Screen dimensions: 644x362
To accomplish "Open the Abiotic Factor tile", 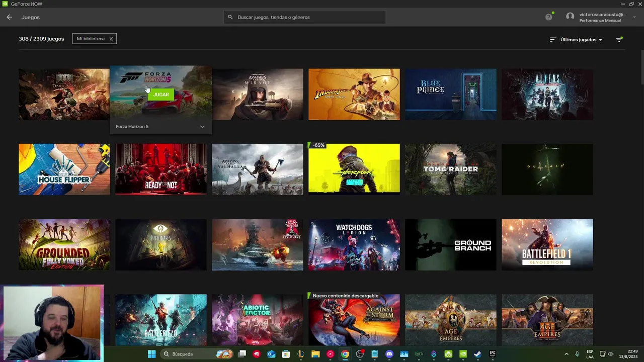I will pos(258,320).
